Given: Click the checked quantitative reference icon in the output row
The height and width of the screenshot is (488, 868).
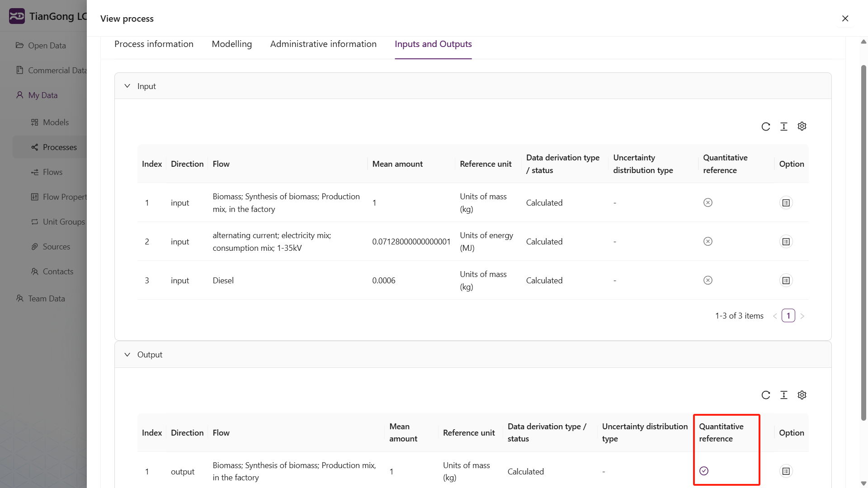Looking at the screenshot, I should coord(704,471).
